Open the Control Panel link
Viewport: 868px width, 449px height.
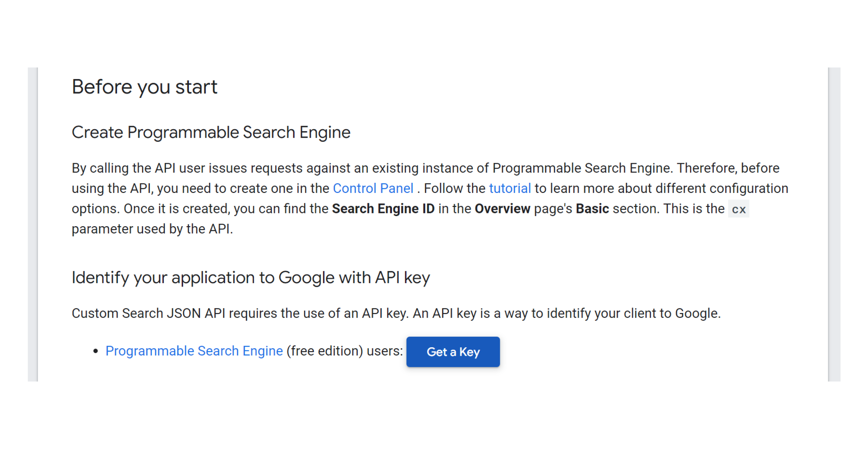point(373,188)
